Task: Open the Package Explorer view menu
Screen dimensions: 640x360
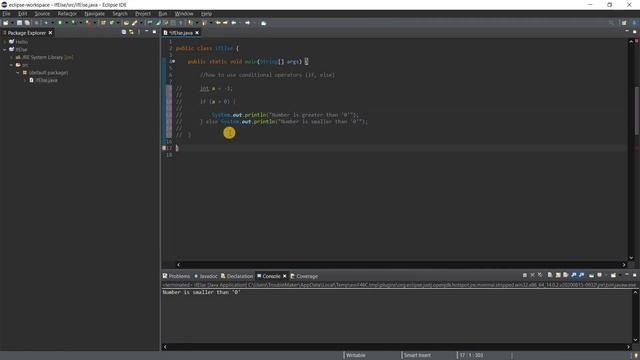Action: pos(139,32)
